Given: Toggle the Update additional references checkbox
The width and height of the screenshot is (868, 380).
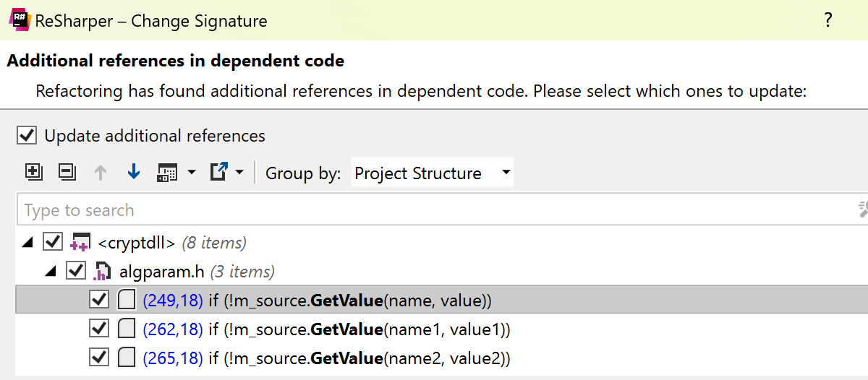Looking at the screenshot, I should [27, 135].
